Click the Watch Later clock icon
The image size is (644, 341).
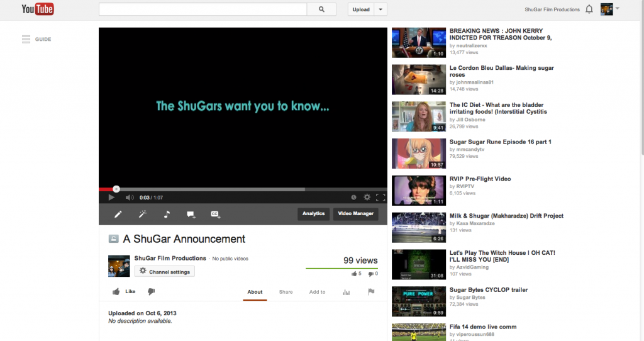tap(353, 198)
